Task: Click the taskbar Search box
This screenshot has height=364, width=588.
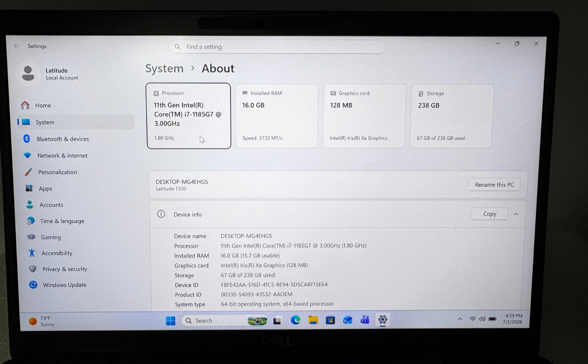Action: (x=224, y=321)
